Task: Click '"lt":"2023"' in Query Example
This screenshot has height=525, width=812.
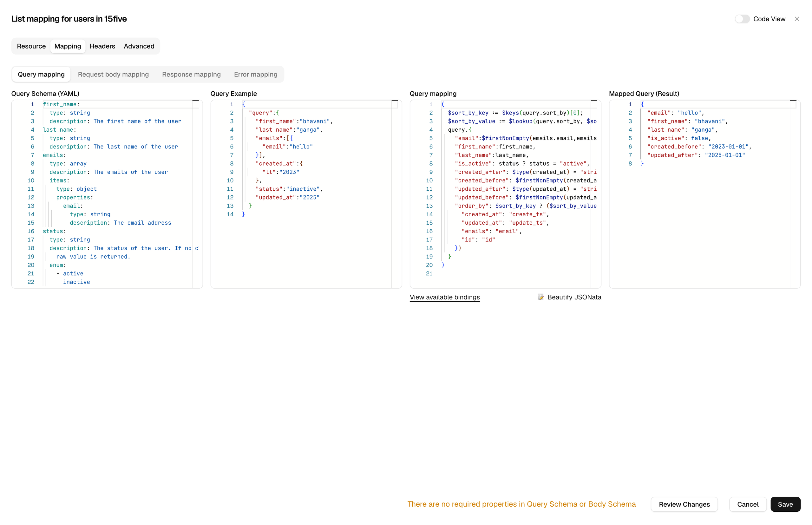Action: (x=281, y=172)
